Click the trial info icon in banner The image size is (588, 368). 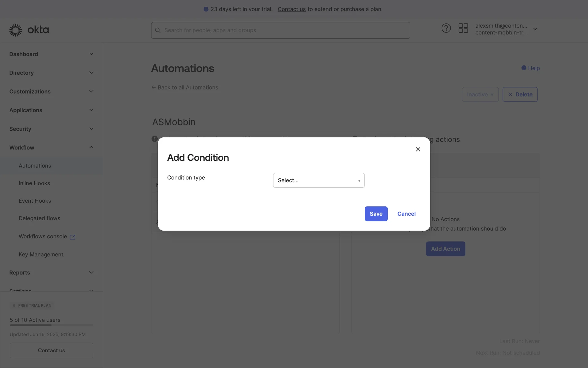click(x=206, y=9)
